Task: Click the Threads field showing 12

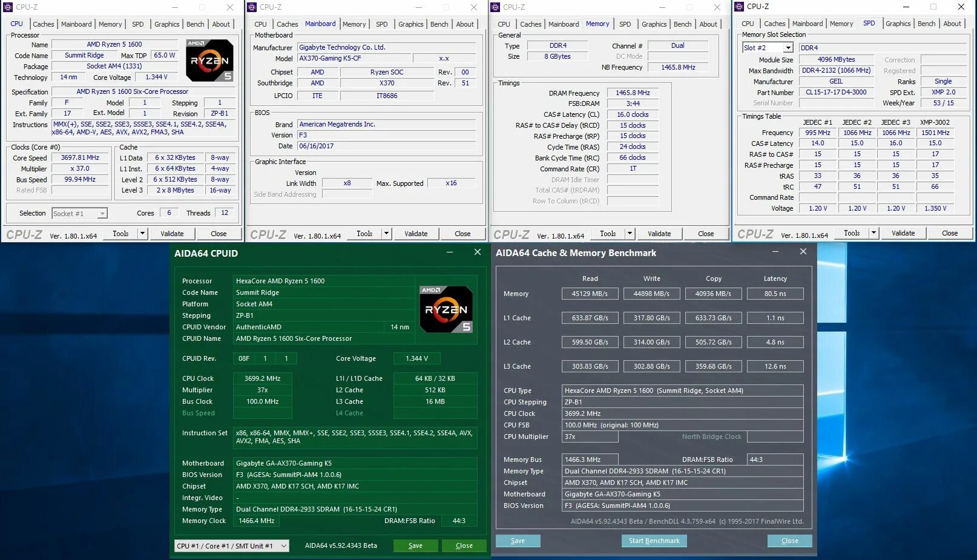Action: [225, 213]
